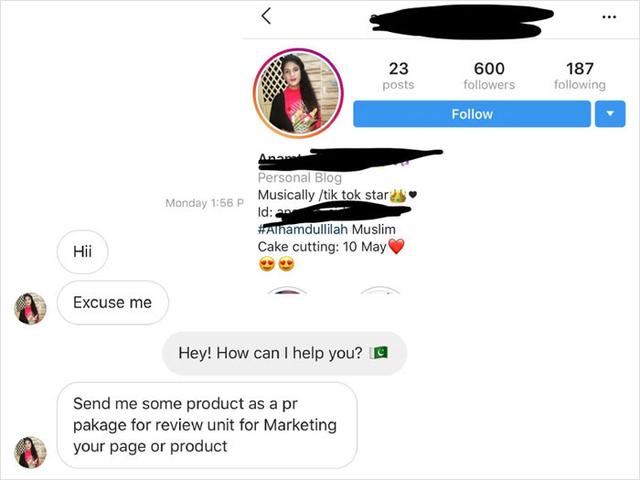View the 23 posts count
Screen dimensions: 640x480
point(398,76)
